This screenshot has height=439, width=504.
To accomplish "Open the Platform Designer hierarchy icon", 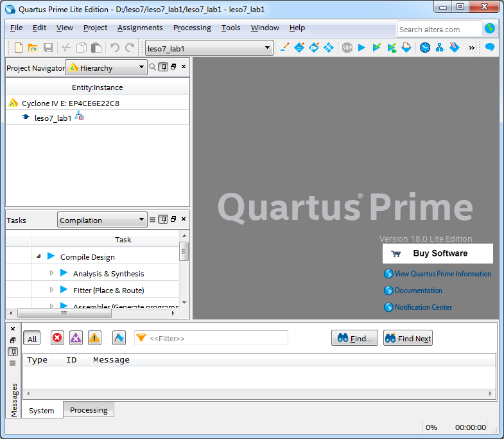I will coord(440,48).
